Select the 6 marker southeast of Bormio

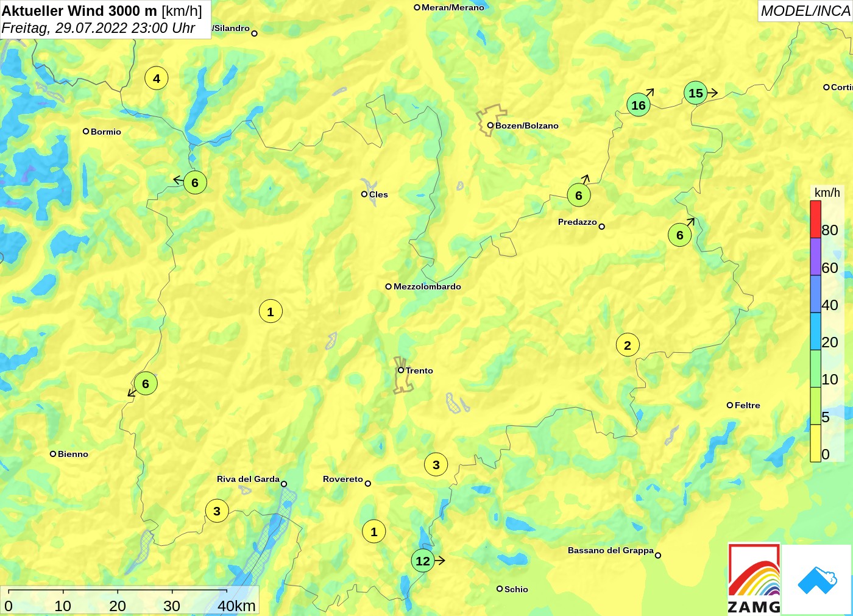[195, 183]
